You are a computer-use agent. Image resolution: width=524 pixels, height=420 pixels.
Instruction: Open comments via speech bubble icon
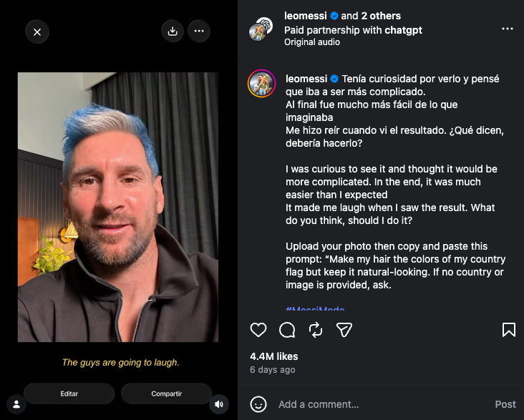pyautogui.click(x=287, y=330)
